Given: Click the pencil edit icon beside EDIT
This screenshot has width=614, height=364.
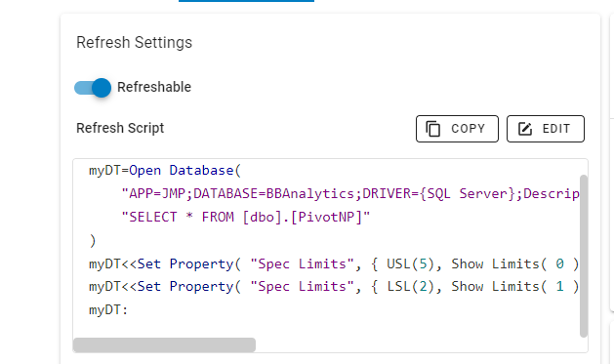Looking at the screenshot, I should pyautogui.click(x=525, y=129).
